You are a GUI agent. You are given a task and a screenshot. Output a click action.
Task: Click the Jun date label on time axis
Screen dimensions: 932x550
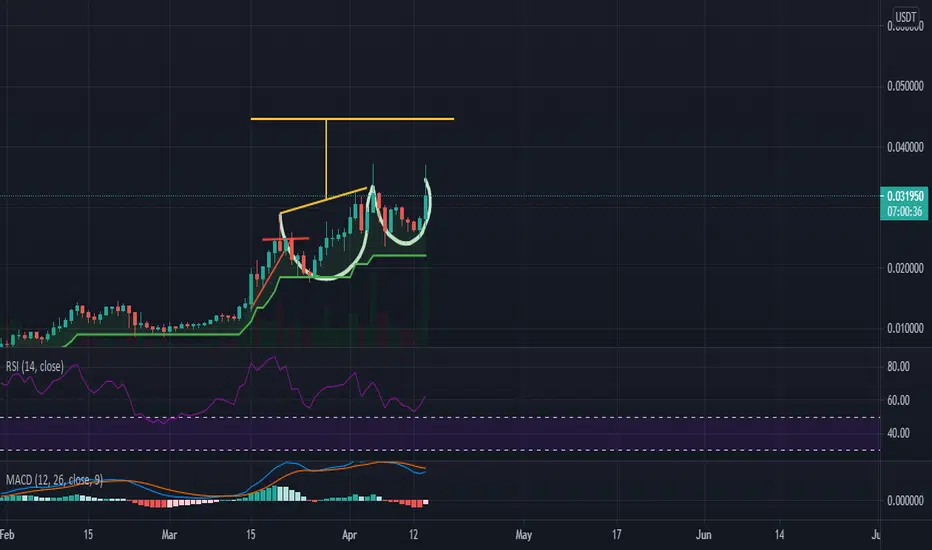[x=704, y=535]
